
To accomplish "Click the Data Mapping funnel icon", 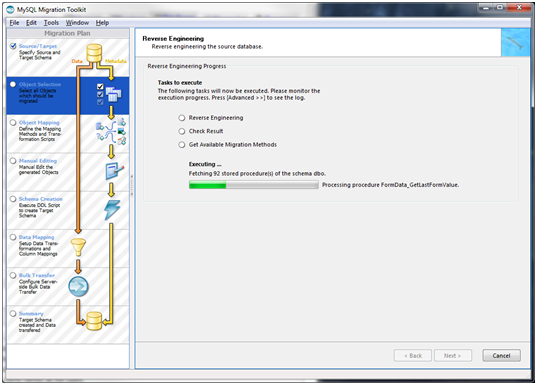I will pos(78,247).
